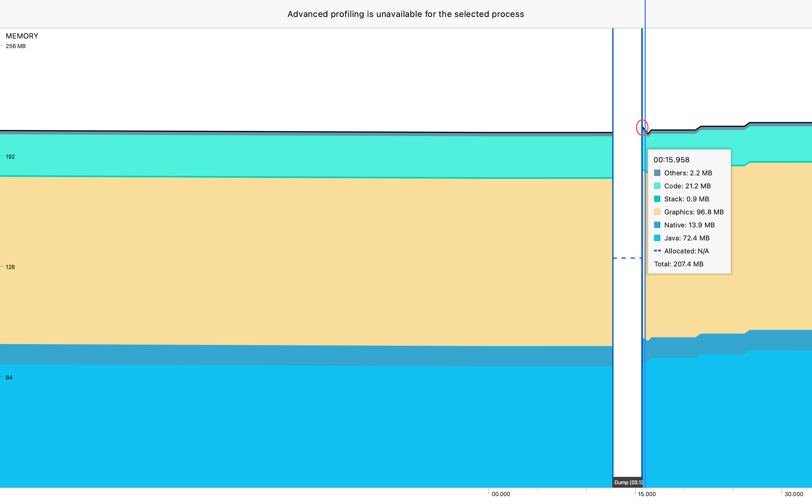This screenshot has height=504, width=812.
Task: Click the Native legend color square
Action: point(657,225)
